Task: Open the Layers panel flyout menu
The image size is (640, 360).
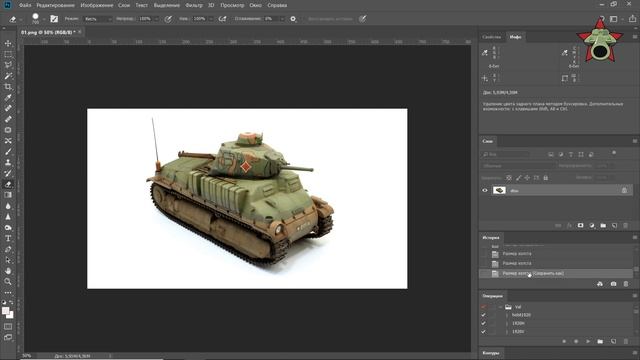Action: 635,141
